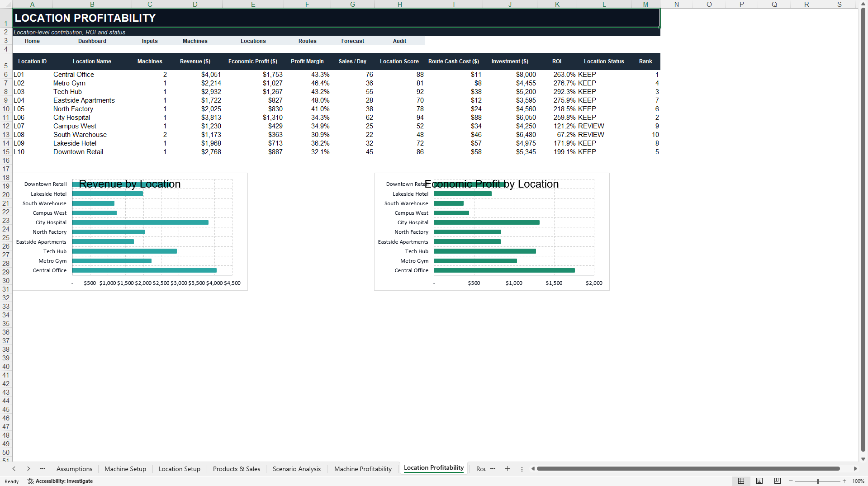Screen dimensions: 868x486
Task: Select column N header
Action: 676,4
